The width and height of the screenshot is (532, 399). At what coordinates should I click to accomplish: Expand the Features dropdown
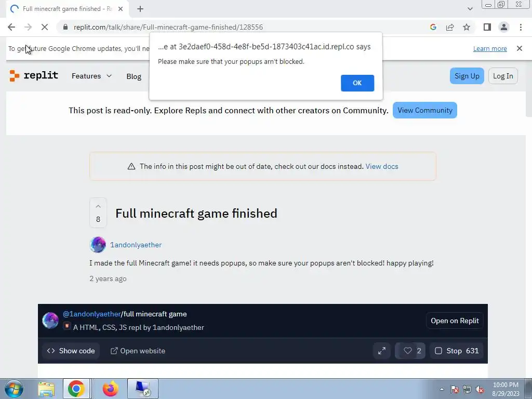[x=91, y=76]
